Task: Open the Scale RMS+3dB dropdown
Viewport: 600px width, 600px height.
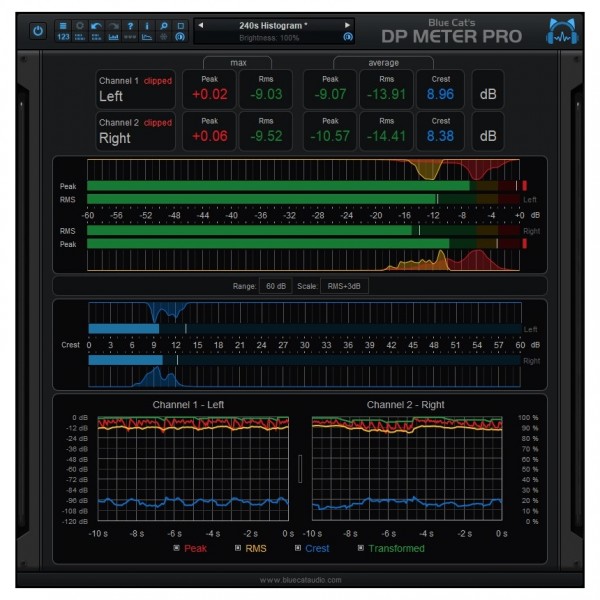Action: pos(344,286)
